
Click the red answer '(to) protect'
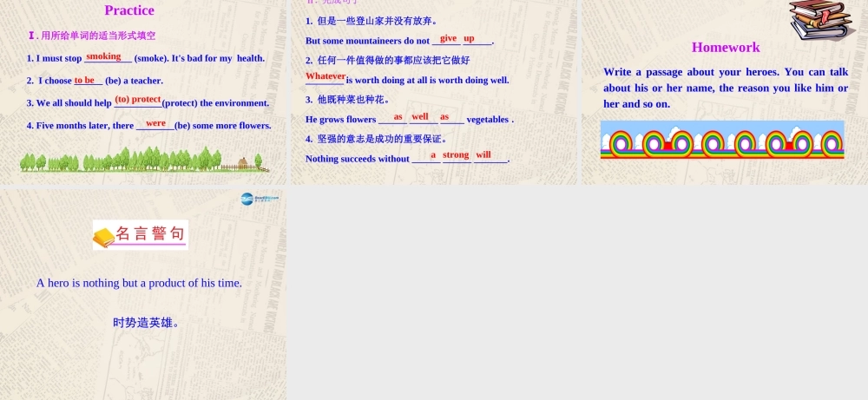(138, 99)
